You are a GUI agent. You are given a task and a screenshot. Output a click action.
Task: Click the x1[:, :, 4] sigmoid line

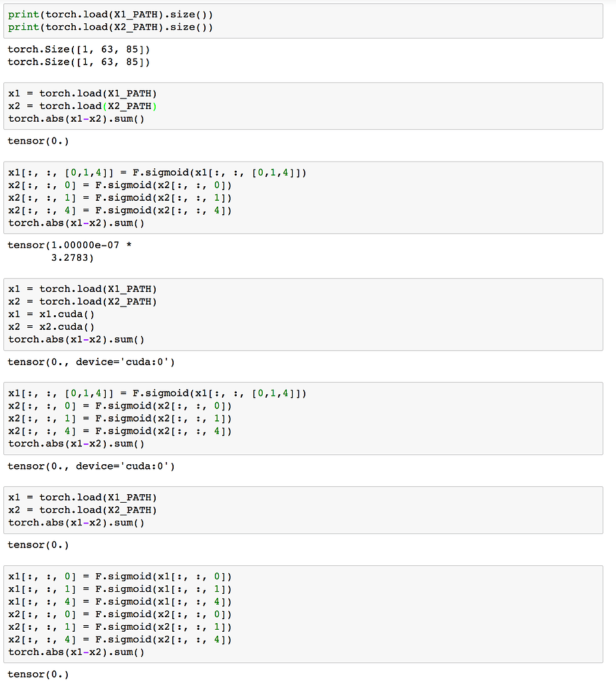coord(120,601)
